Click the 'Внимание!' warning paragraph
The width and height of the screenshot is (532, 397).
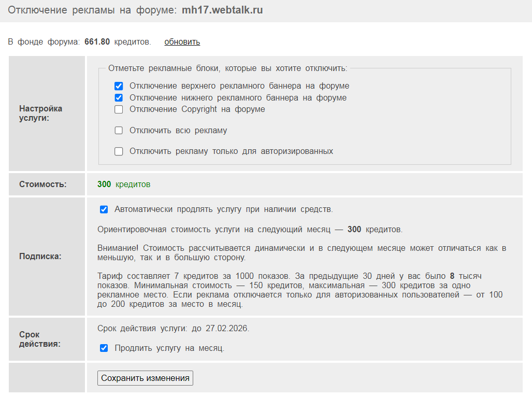[301, 253]
